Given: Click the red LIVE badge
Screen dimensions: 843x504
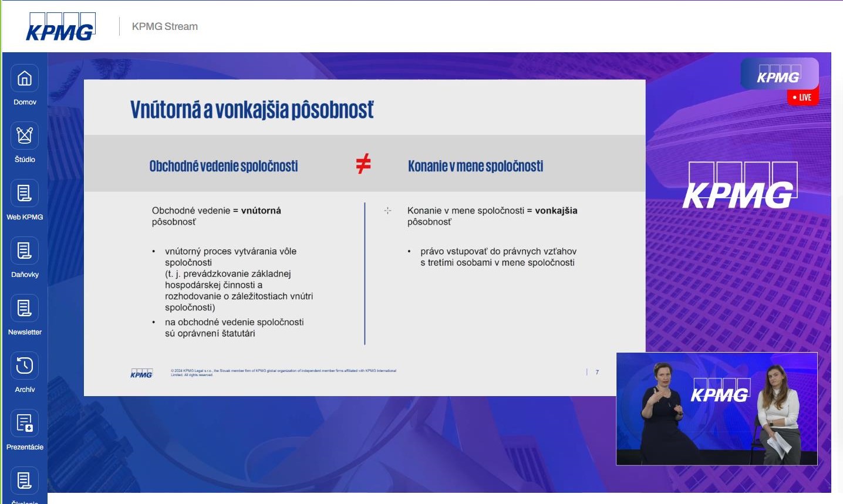Looking at the screenshot, I should (x=802, y=97).
